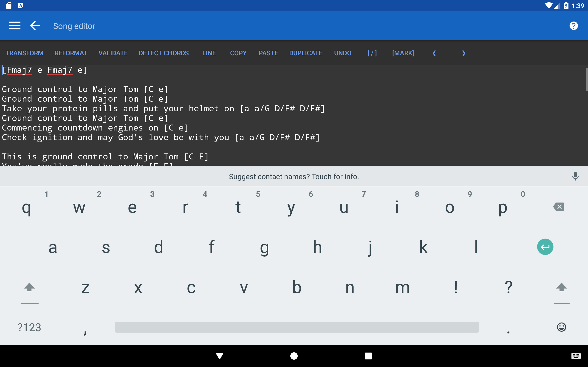Switch to ?123 symbols keyboard
Viewport: 588px width, 367px height.
coord(29,328)
